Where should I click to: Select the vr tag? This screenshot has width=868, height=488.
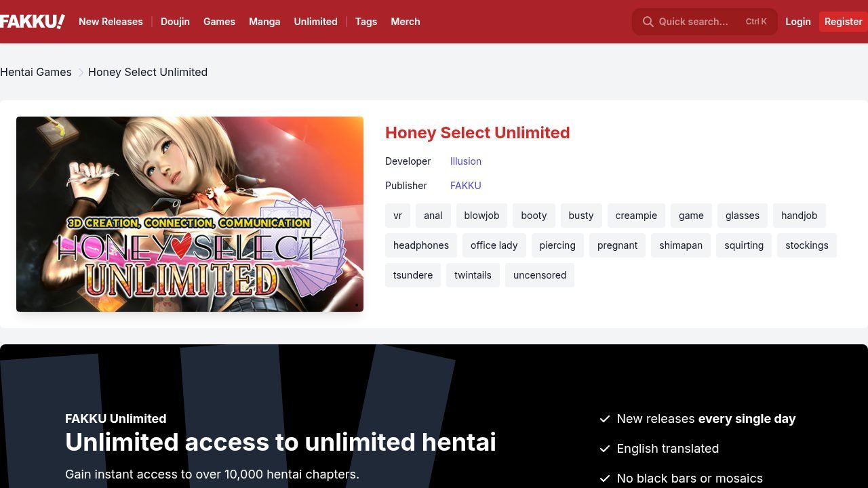coord(397,216)
